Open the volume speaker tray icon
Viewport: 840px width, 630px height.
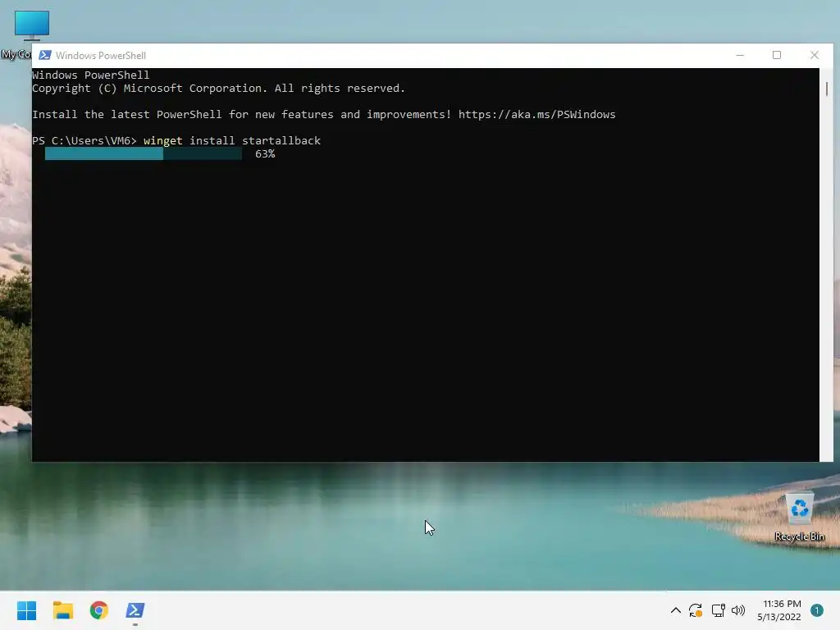click(x=738, y=610)
